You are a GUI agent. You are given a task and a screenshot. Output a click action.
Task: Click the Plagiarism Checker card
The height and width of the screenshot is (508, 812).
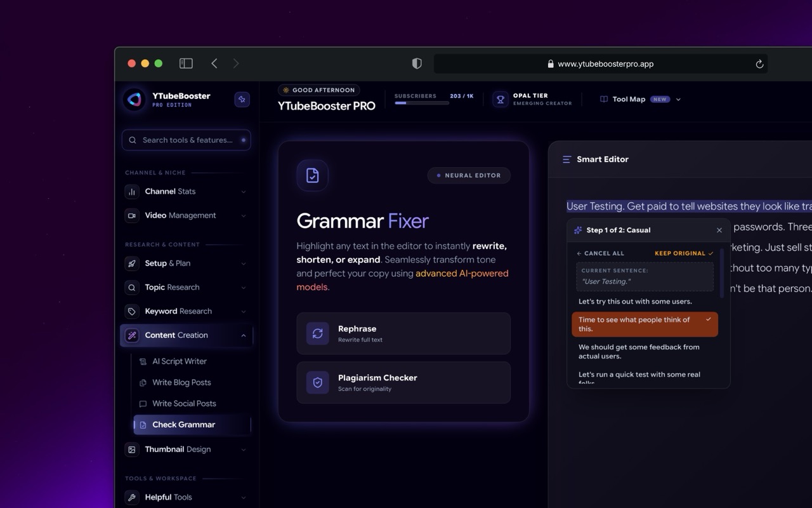[x=403, y=382]
